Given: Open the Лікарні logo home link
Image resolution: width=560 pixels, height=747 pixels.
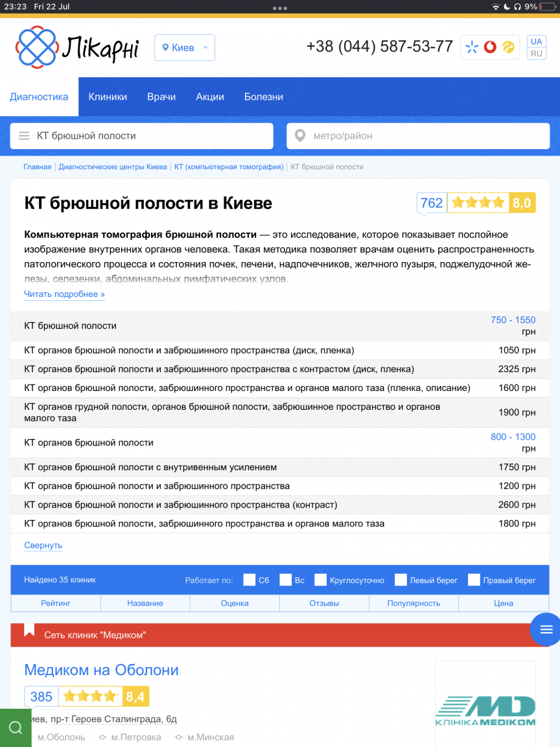Looking at the screenshot, I should coord(78,47).
